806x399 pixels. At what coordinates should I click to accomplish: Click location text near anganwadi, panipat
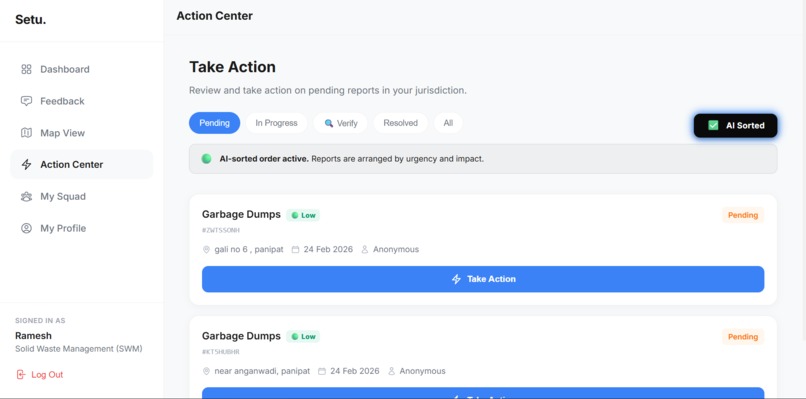point(262,371)
